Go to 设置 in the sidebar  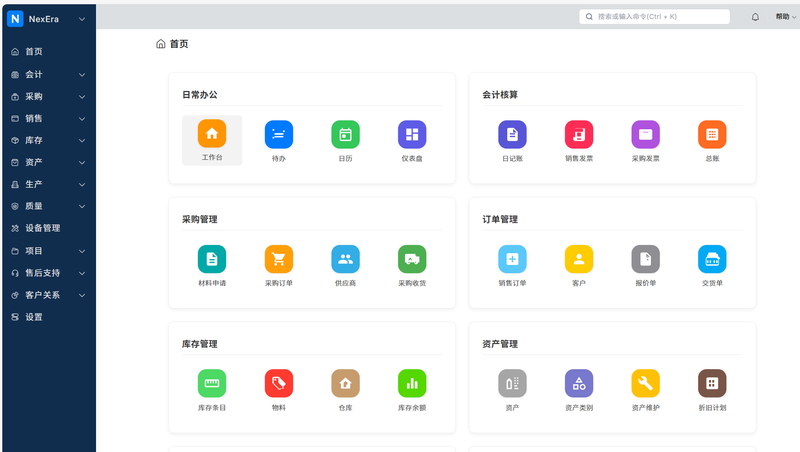point(34,317)
